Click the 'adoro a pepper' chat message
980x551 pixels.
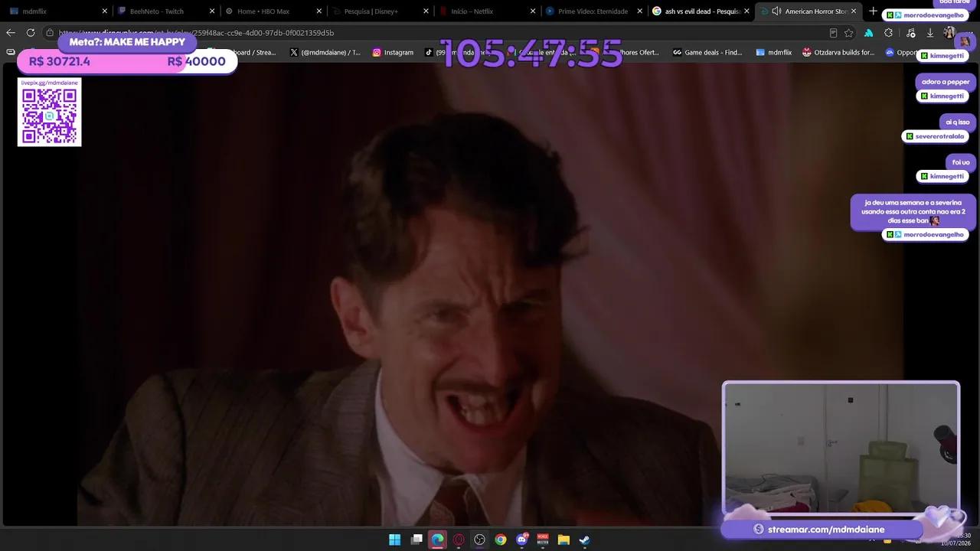[x=946, y=82]
